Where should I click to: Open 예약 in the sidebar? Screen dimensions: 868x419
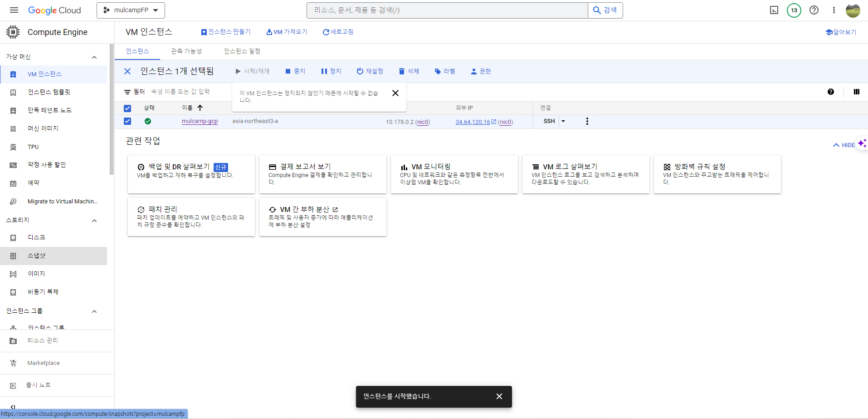[x=54, y=183]
